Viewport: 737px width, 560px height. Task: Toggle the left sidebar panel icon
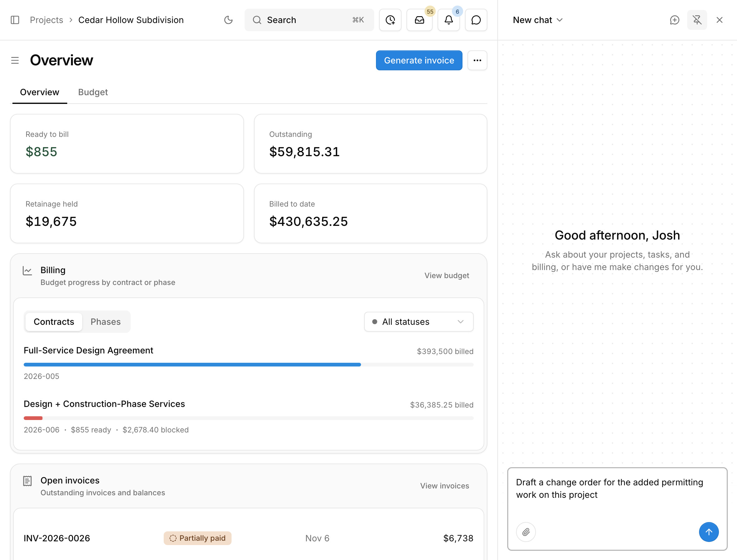pos(15,20)
